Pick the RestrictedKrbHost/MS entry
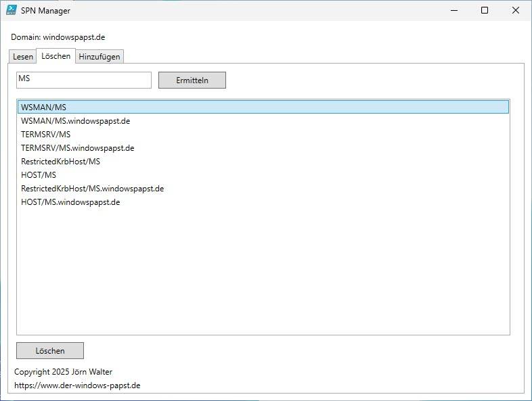Image resolution: width=532 pixels, height=401 pixels. tap(60, 162)
